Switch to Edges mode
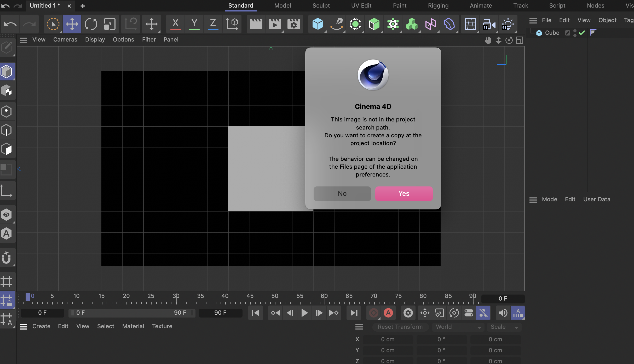The image size is (634, 364). point(7,130)
